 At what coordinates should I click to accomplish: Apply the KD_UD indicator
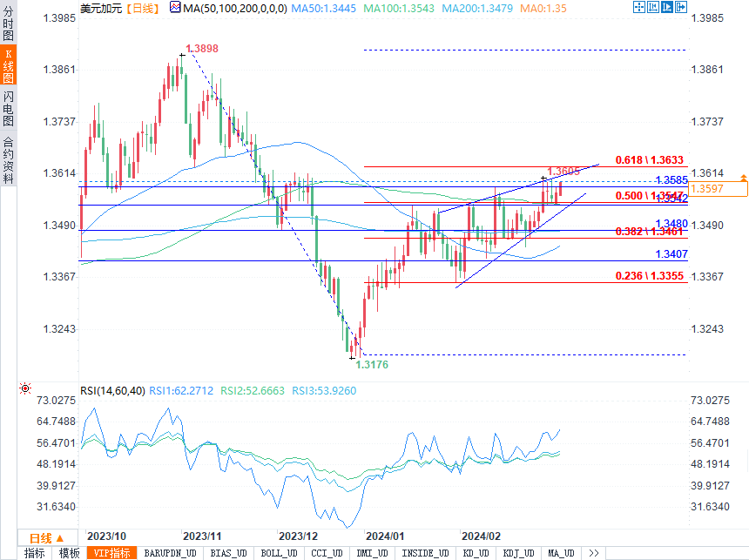click(476, 553)
